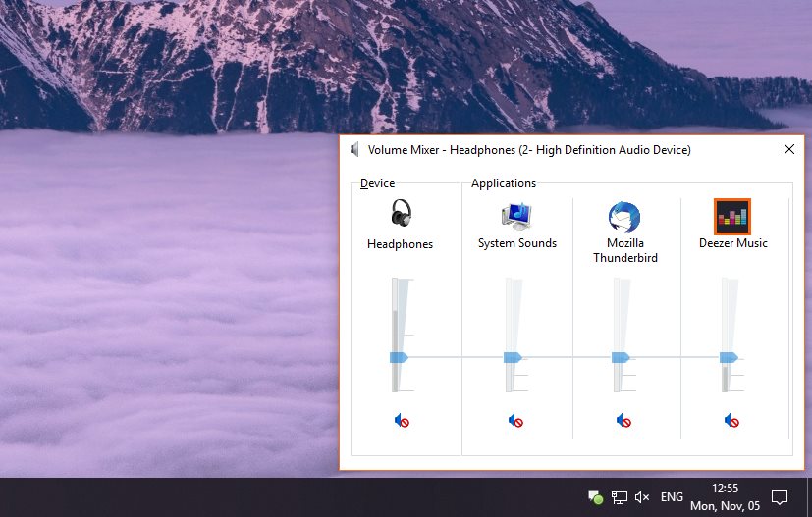Open the taskbar clock showing 12:55
This screenshot has width=812, height=517.
coord(725,497)
